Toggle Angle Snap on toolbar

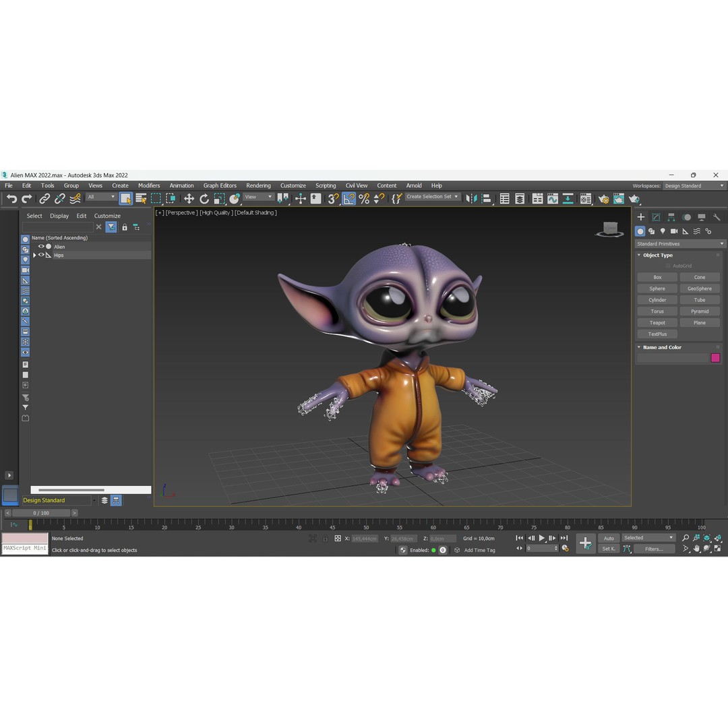click(349, 199)
